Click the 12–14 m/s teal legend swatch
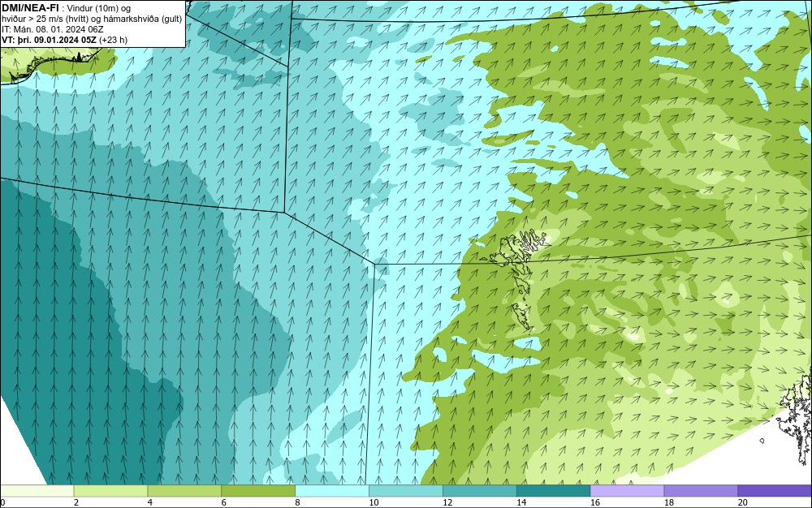Image resolution: width=812 pixels, height=508 pixels. point(480,490)
